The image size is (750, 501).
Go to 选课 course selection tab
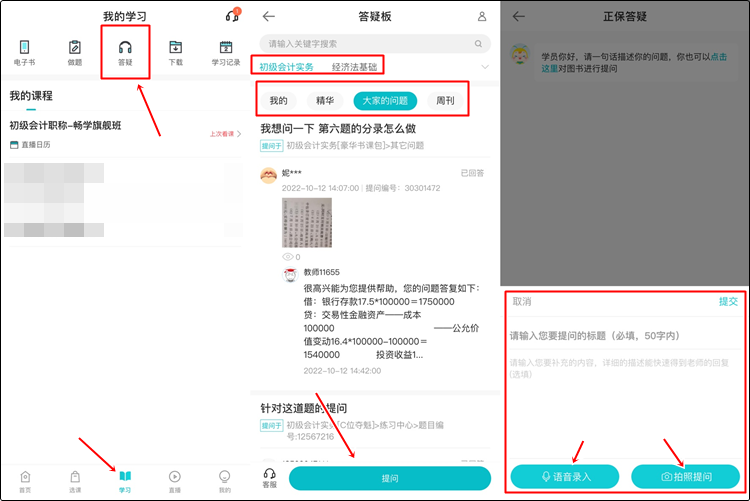click(75, 481)
